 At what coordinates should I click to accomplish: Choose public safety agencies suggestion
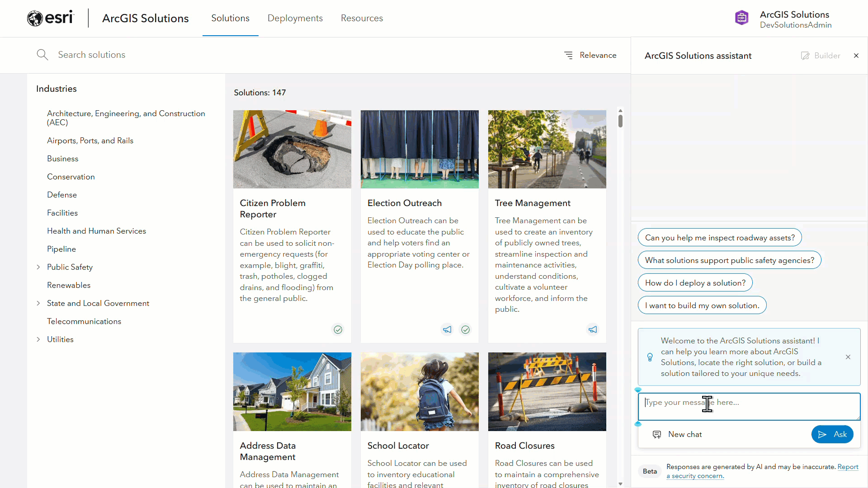729,260
